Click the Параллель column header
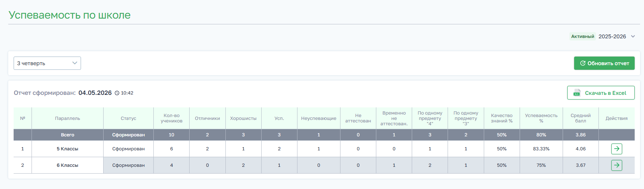644x189 pixels. coord(67,118)
